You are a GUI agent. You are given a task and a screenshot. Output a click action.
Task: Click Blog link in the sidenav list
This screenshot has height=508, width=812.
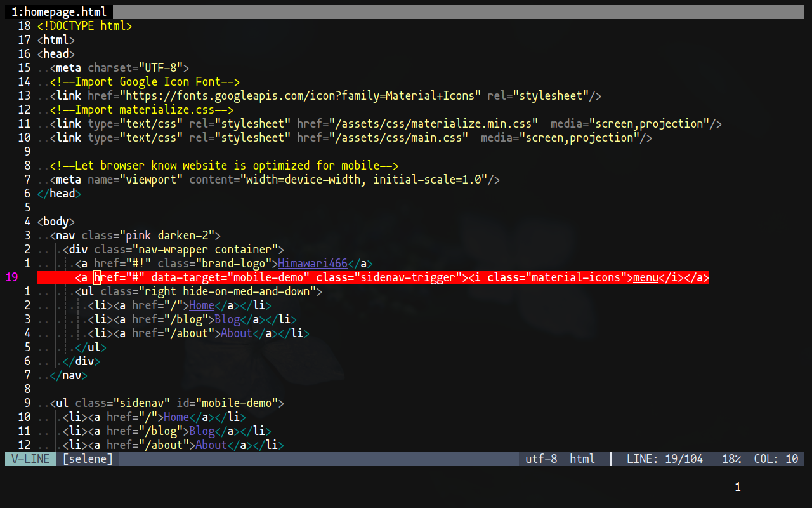202,431
